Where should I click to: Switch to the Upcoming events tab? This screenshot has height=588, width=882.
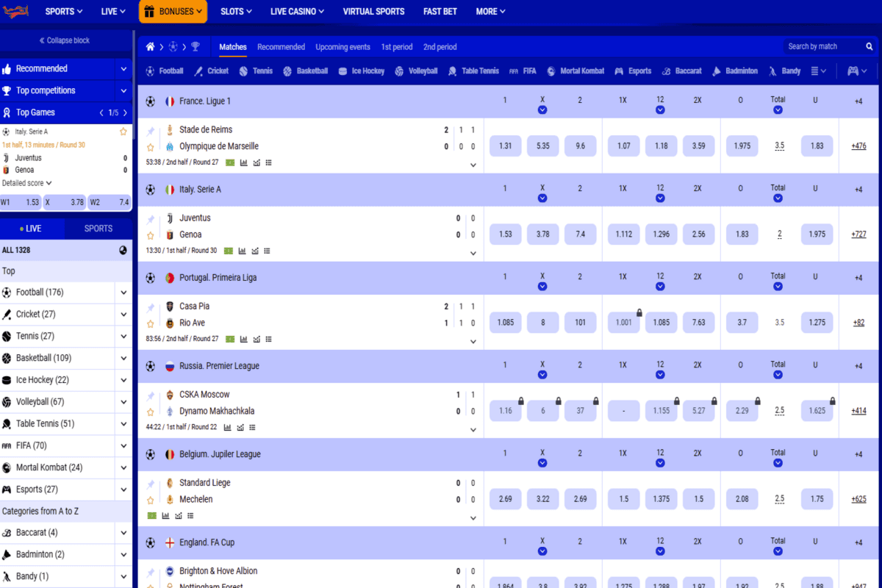343,47
